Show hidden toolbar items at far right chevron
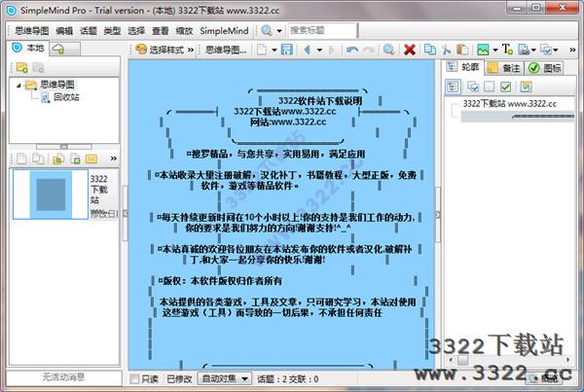The height and width of the screenshot is (392, 584). pyautogui.click(x=572, y=50)
